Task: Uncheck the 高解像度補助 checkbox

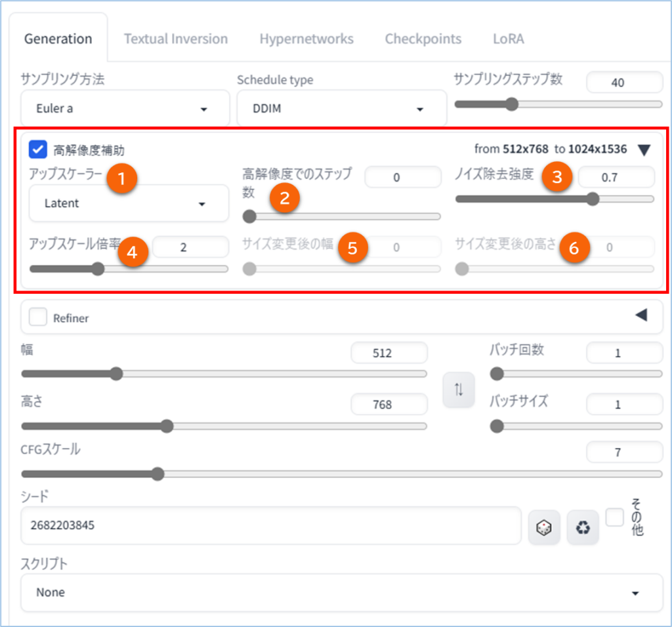Action: click(x=37, y=150)
